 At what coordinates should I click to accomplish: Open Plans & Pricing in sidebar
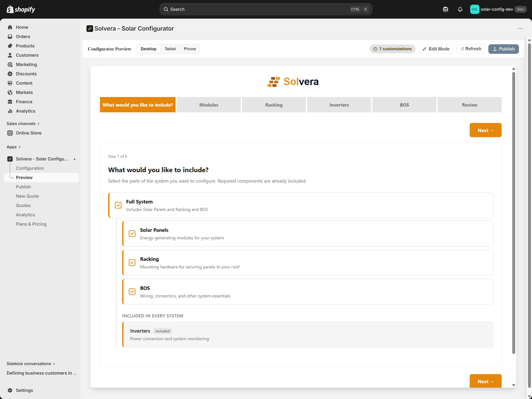tap(31, 224)
